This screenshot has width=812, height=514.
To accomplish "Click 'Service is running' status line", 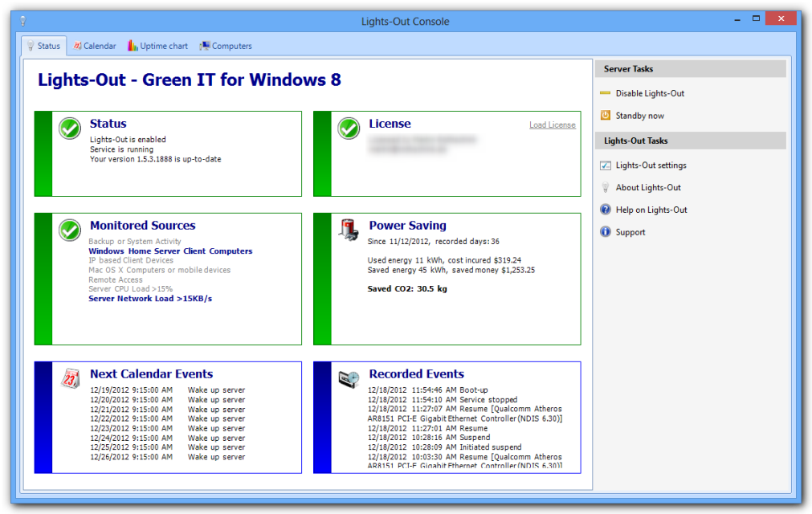I will (x=122, y=149).
